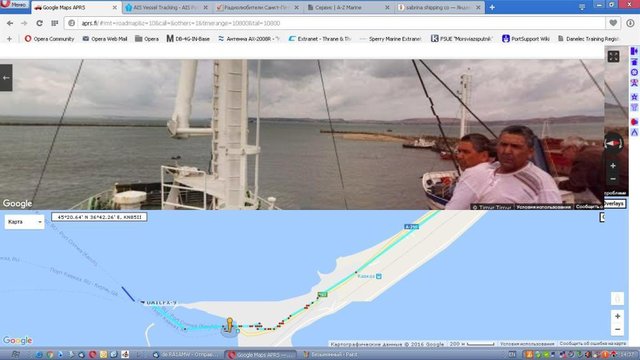Switch to the sabrina shipping co tab
The image size is (640, 360).
click(440, 7)
